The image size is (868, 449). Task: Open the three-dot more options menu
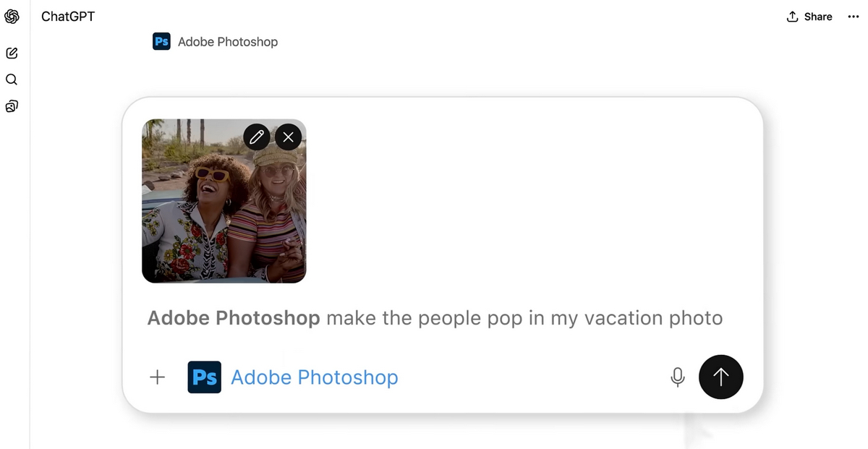pyautogui.click(x=853, y=17)
